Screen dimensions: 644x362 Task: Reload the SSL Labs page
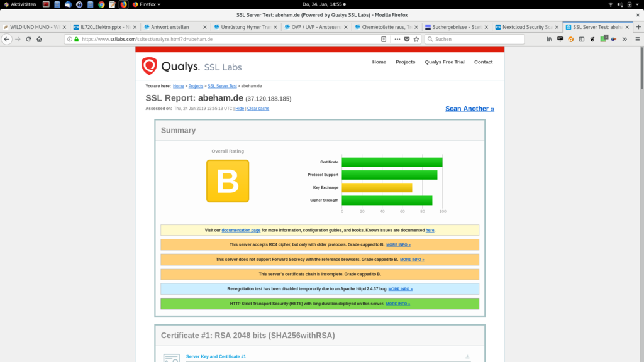(28, 39)
